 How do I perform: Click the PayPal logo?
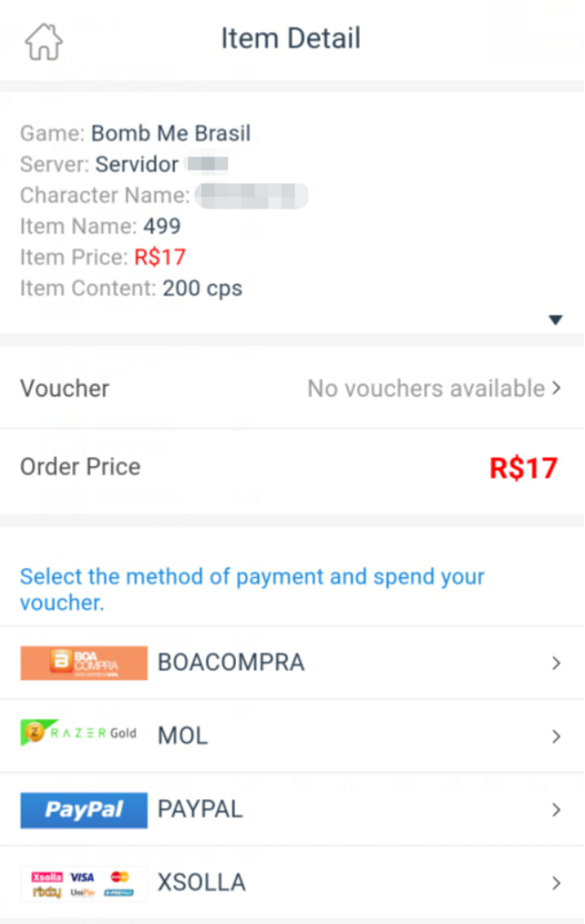pyautogui.click(x=84, y=810)
